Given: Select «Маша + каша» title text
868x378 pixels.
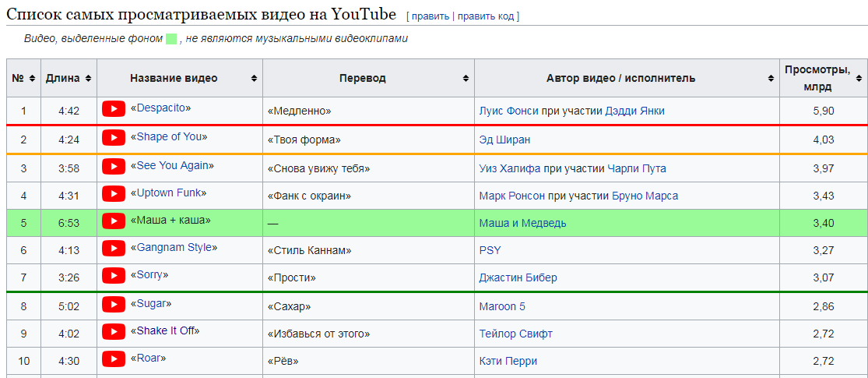Looking at the screenshot, I should [x=170, y=220].
